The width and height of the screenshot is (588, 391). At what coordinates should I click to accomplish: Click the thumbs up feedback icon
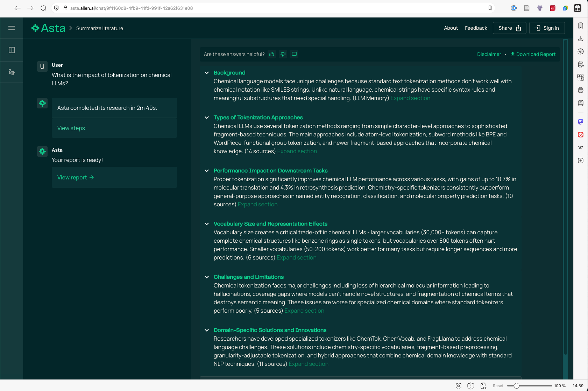point(272,54)
